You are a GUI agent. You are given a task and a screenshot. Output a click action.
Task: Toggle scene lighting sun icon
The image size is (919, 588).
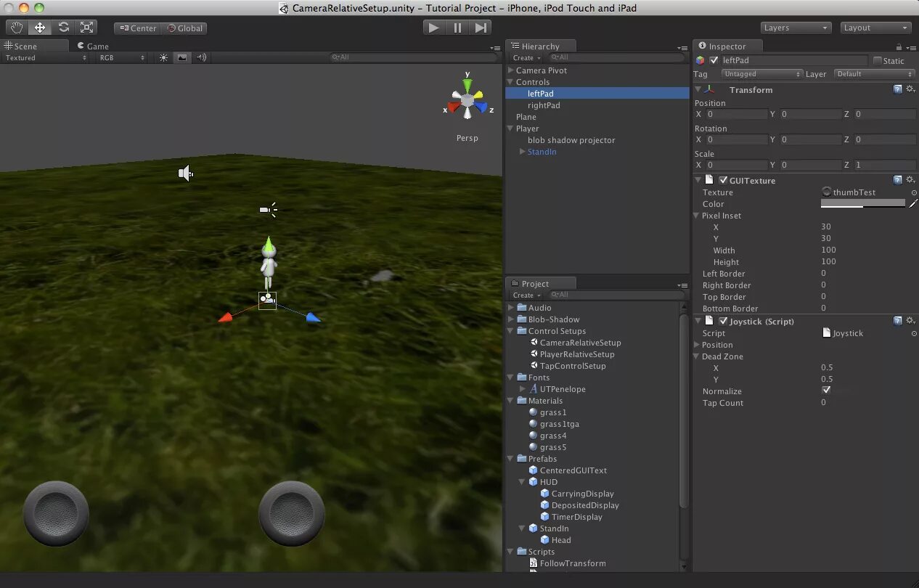tap(163, 57)
